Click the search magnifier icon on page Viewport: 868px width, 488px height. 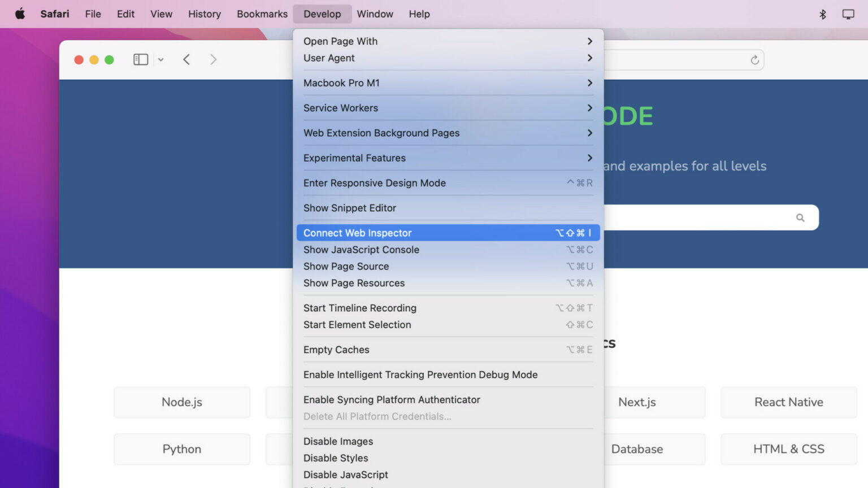(x=800, y=217)
